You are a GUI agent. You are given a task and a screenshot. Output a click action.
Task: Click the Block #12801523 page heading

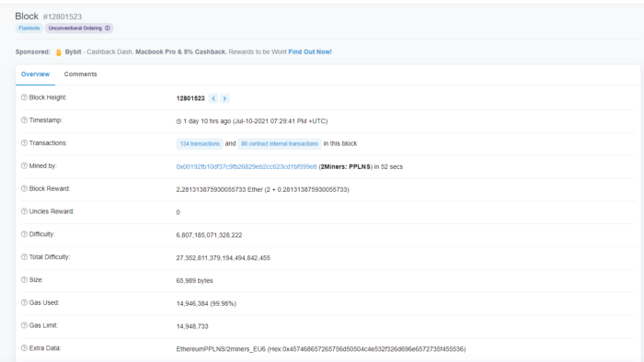49,17
